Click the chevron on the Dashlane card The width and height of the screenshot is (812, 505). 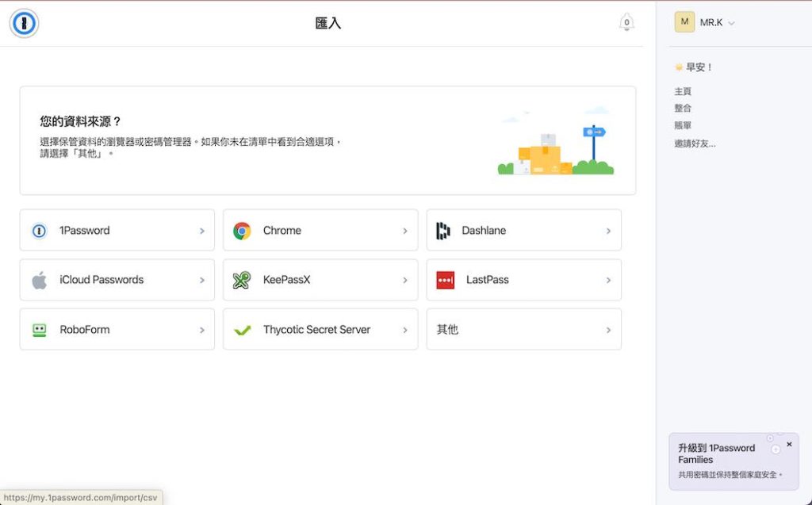(x=608, y=231)
